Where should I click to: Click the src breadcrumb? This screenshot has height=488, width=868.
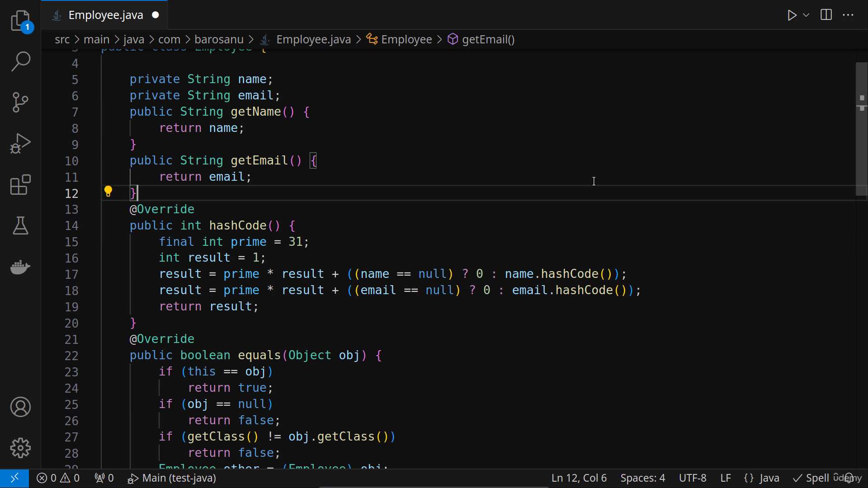click(62, 39)
